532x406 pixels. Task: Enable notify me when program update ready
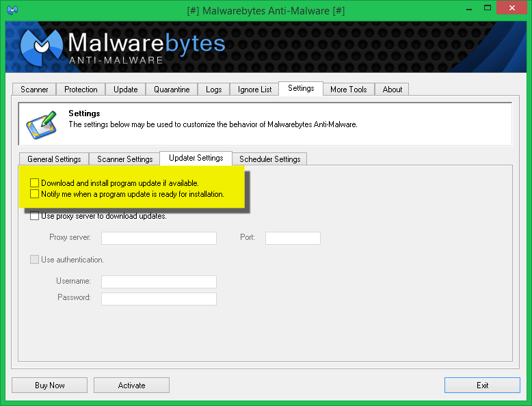coord(34,194)
